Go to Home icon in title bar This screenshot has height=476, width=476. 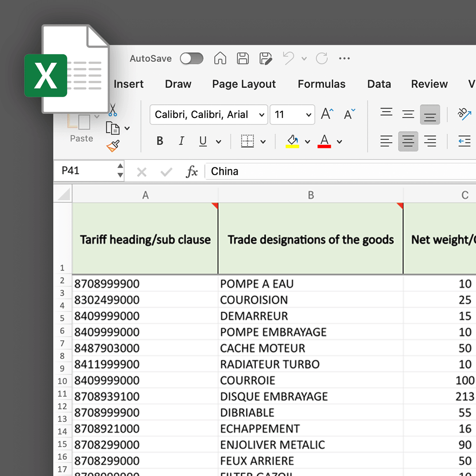pos(220,58)
